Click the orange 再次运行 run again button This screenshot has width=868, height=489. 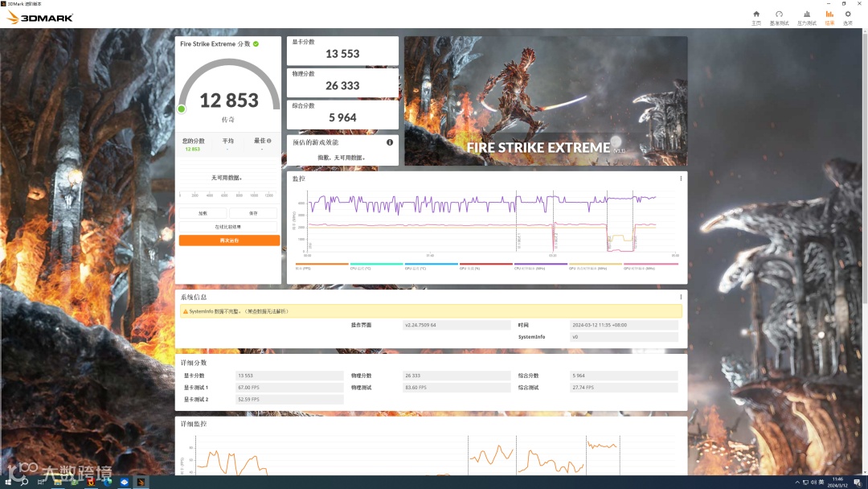point(229,240)
